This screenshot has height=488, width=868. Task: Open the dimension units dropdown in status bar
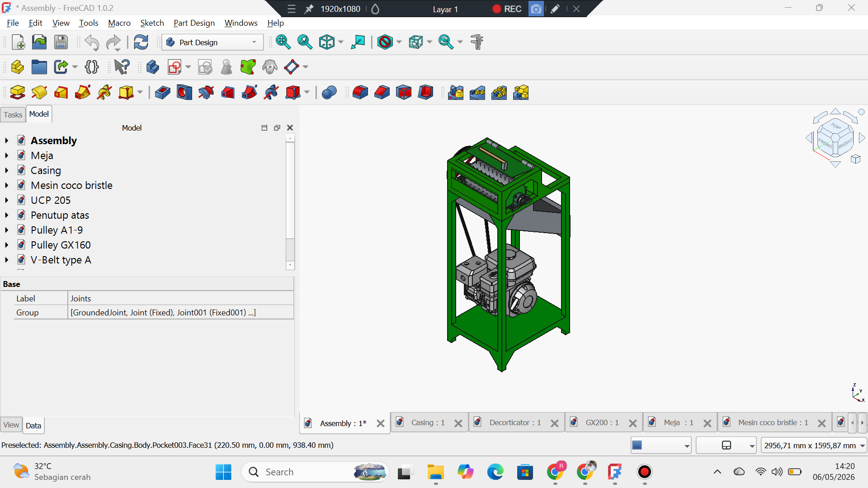coord(814,446)
